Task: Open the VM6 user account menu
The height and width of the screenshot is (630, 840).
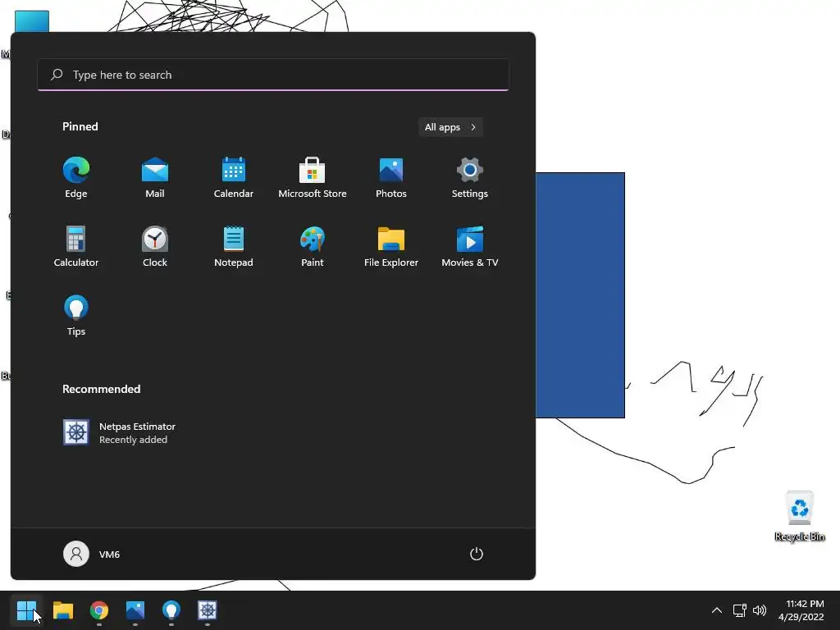Action: point(92,554)
